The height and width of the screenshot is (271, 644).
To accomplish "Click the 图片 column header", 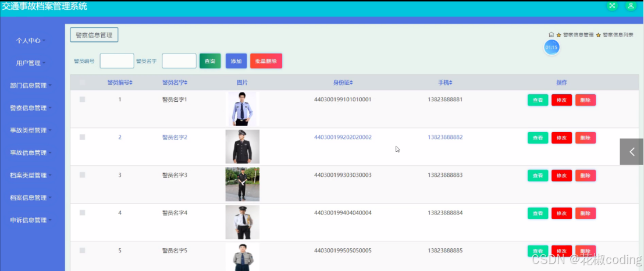I will click(x=243, y=83).
